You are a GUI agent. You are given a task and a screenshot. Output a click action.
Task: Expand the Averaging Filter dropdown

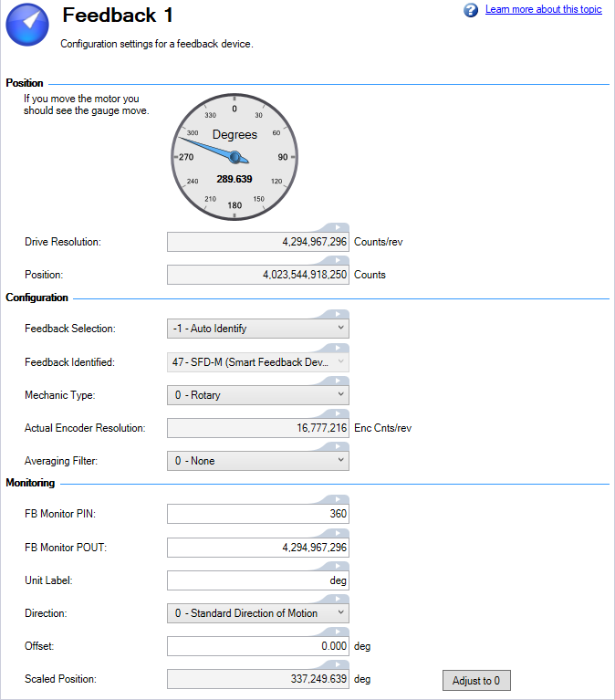pyautogui.click(x=258, y=461)
